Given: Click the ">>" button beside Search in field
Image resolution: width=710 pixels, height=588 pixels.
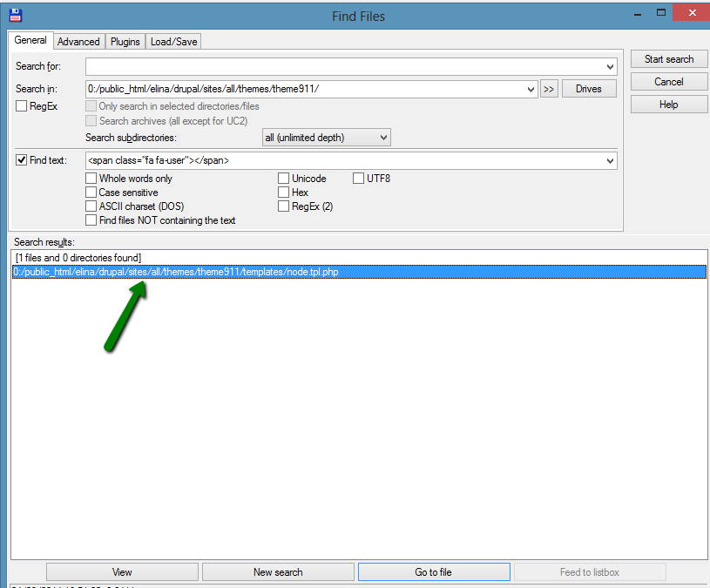Looking at the screenshot, I should [x=549, y=88].
